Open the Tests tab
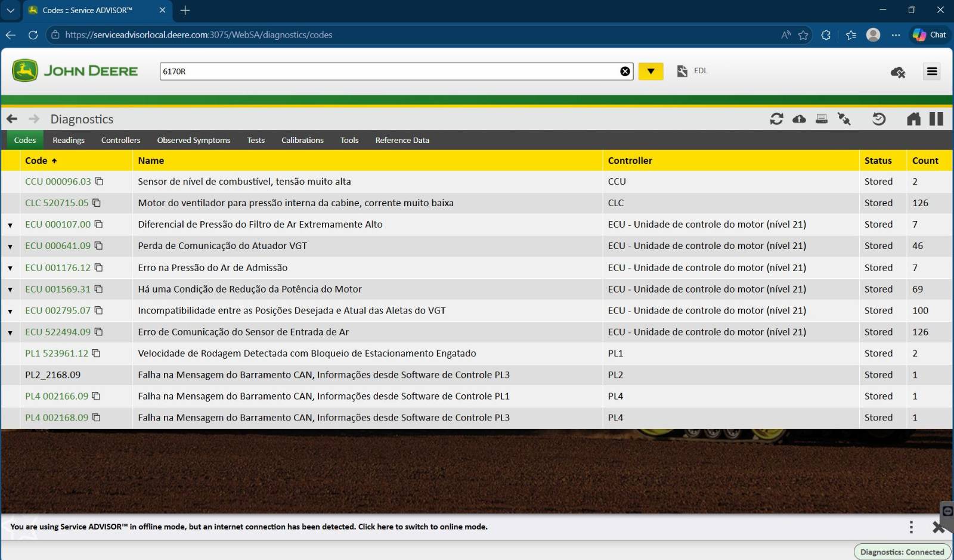This screenshot has width=954, height=560. [x=256, y=140]
